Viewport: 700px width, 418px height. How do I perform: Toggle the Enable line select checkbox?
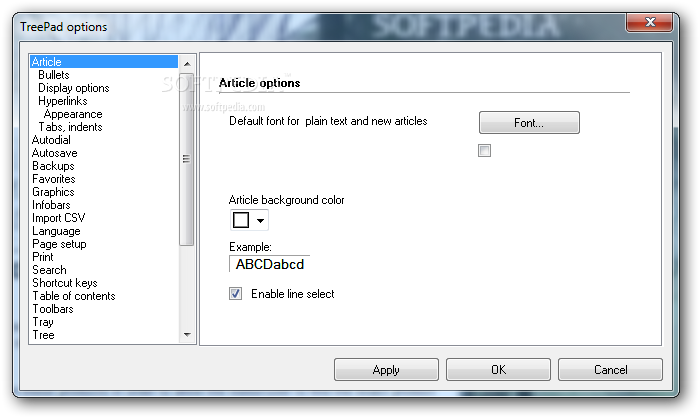[x=235, y=294]
